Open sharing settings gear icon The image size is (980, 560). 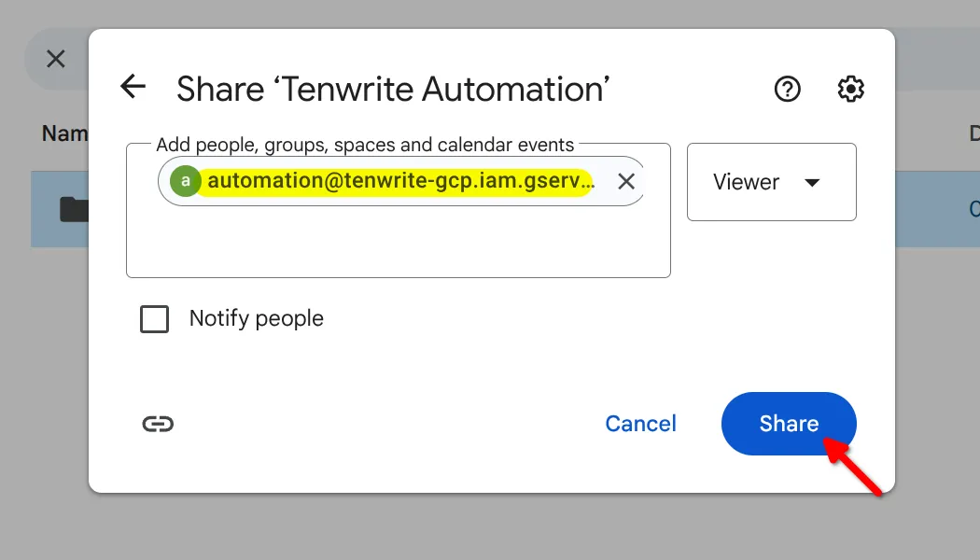click(850, 89)
